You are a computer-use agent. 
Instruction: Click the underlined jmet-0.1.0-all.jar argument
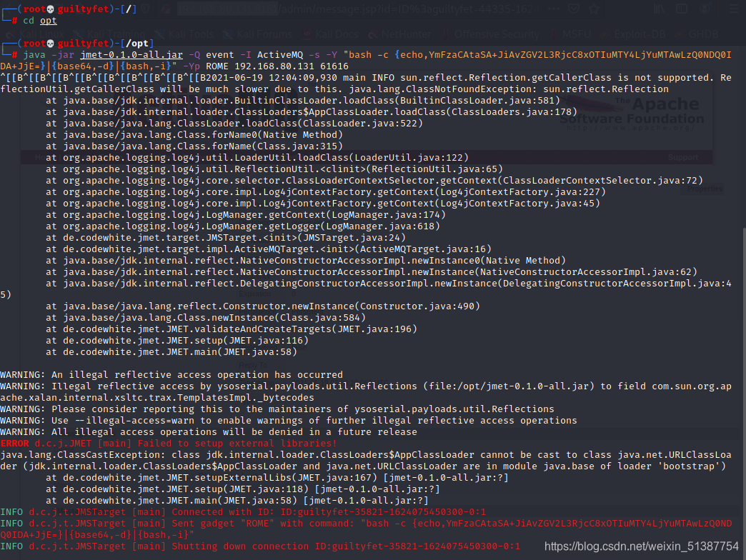(131, 55)
